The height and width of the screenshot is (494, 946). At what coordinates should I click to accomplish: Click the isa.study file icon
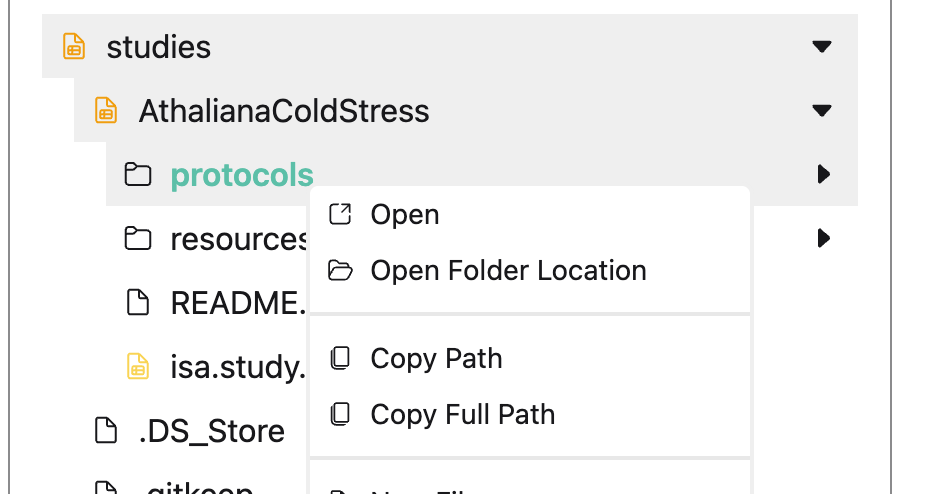[138, 366]
